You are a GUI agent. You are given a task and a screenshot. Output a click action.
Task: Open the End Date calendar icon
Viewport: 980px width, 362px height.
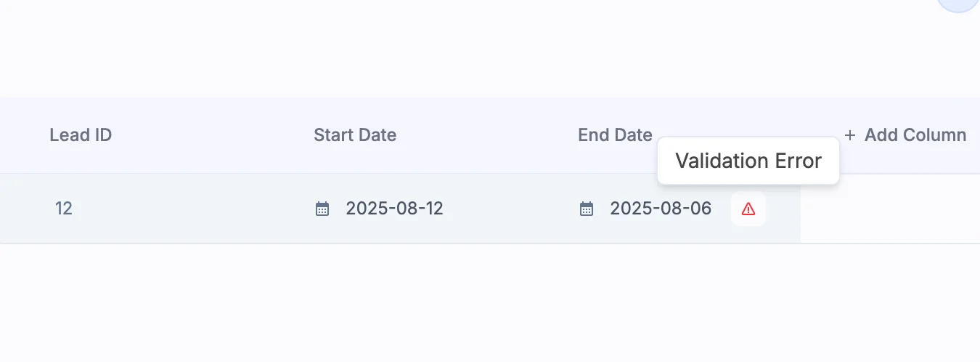click(587, 209)
